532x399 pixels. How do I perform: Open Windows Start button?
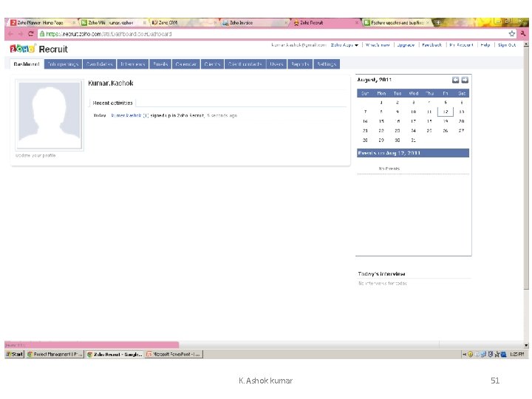tap(15, 354)
